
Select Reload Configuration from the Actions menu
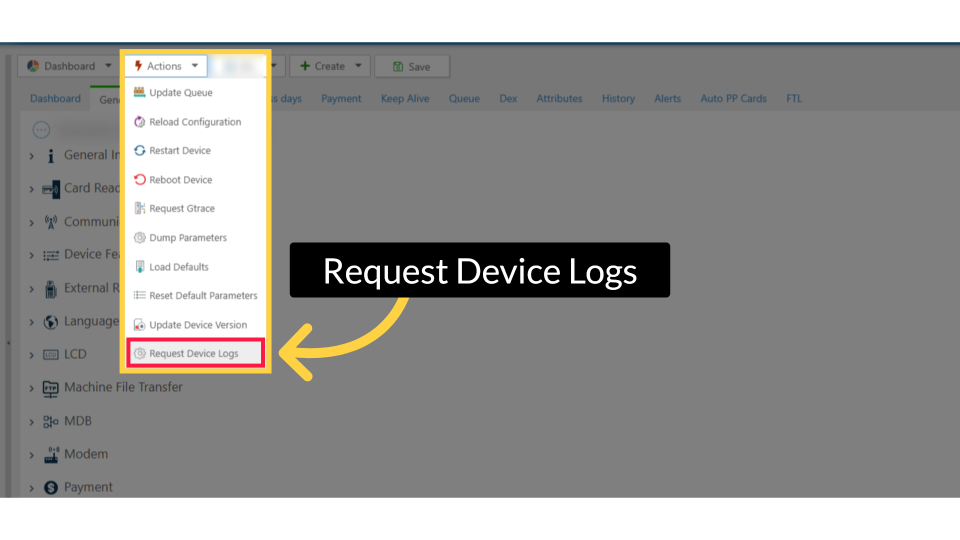(194, 122)
